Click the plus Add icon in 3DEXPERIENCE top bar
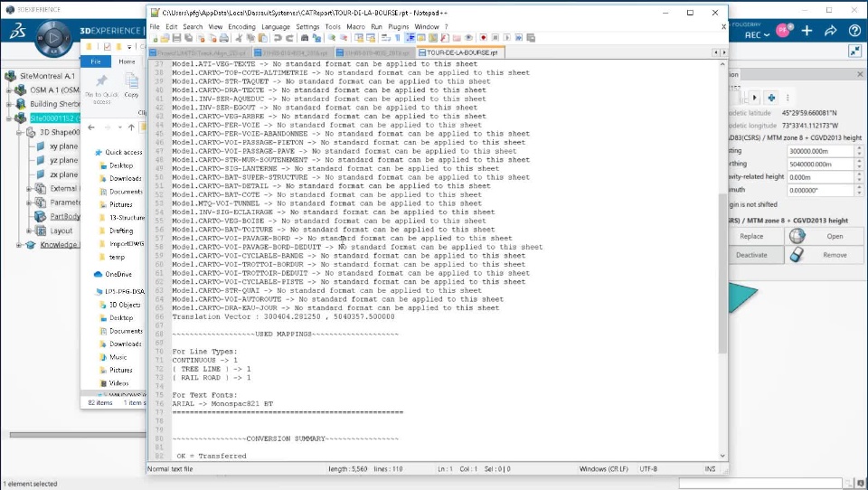868x490 pixels. (x=807, y=31)
